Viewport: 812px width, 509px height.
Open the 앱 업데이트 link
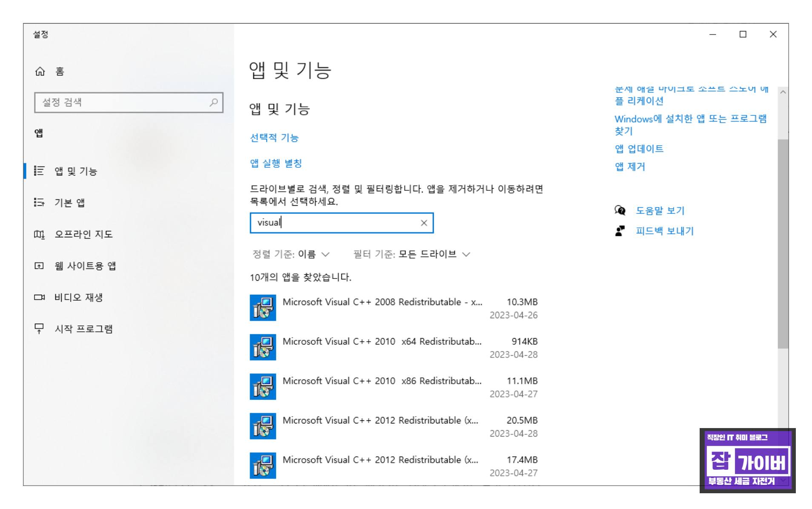pos(639,149)
